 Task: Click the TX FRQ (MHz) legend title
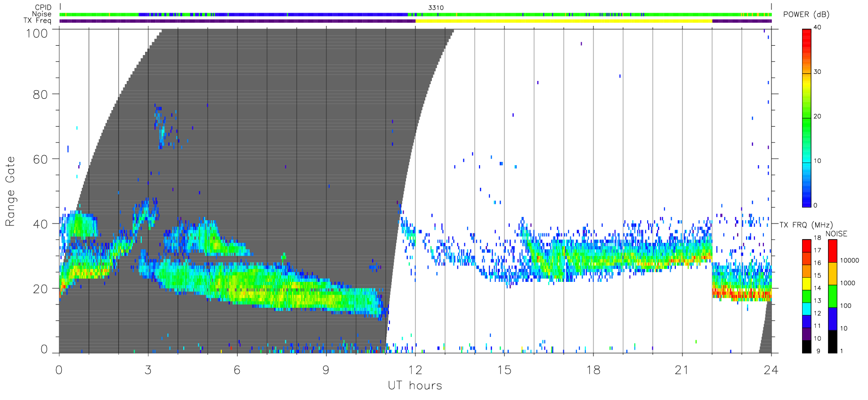tap(806, 225)
